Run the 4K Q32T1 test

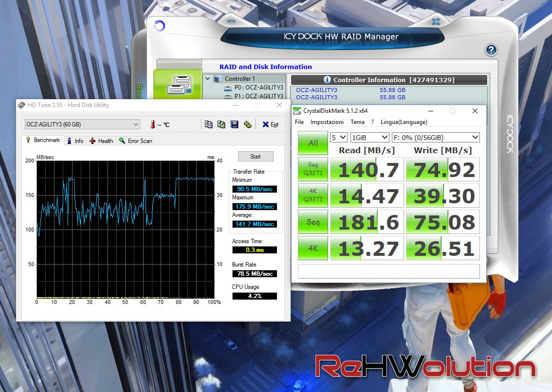313,196
